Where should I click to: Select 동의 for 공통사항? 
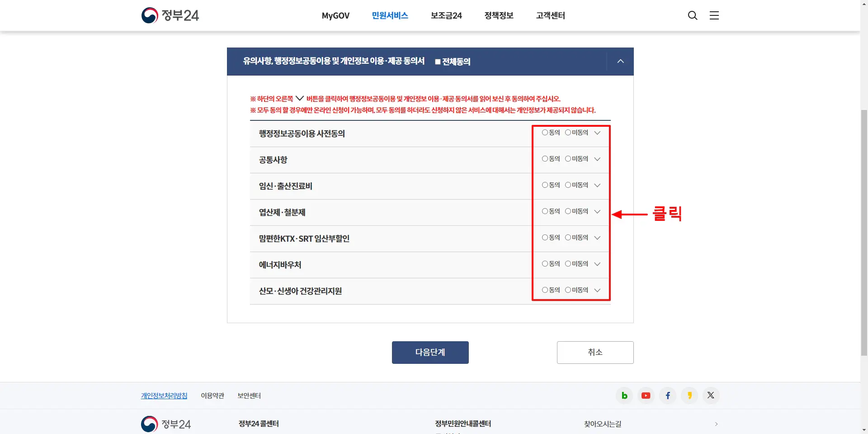point(545,159)
